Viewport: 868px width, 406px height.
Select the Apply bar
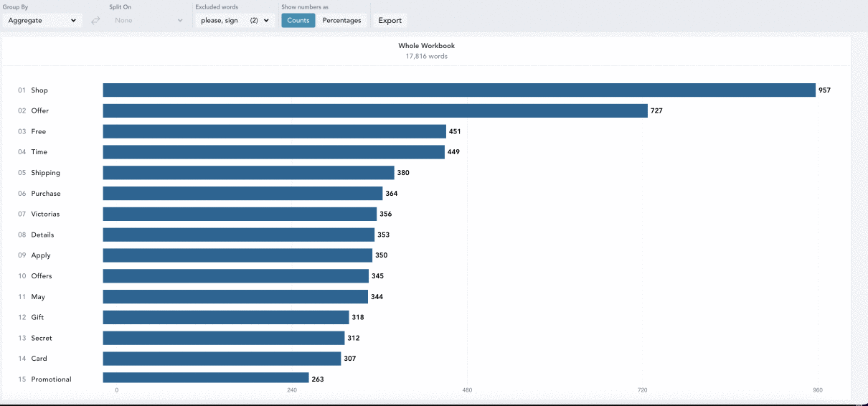pyautogui.click(x=237, y=255)
